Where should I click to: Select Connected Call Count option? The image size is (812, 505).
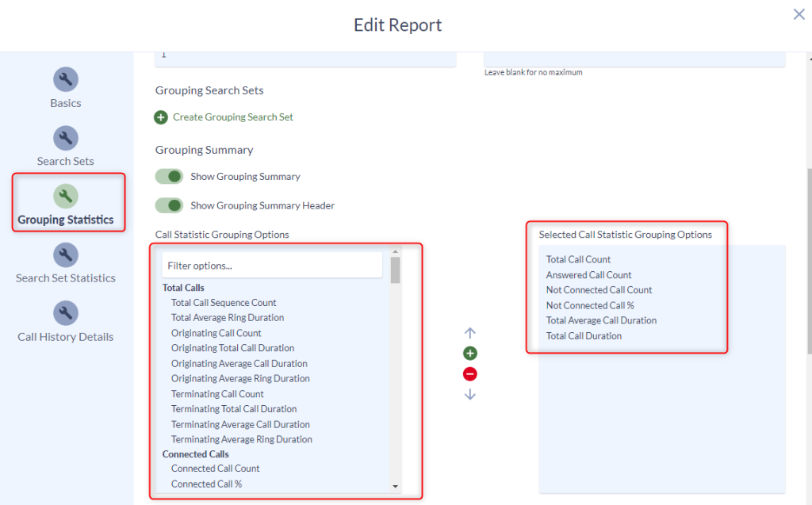pos(216,469)
